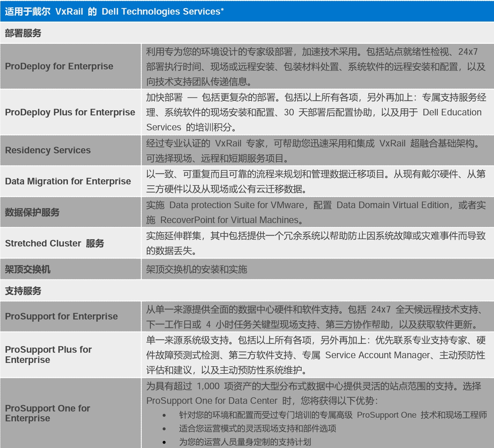Click the description beginning with 实施延伸群集
Screen dimensions: 494x448
(x=316, y=243)
